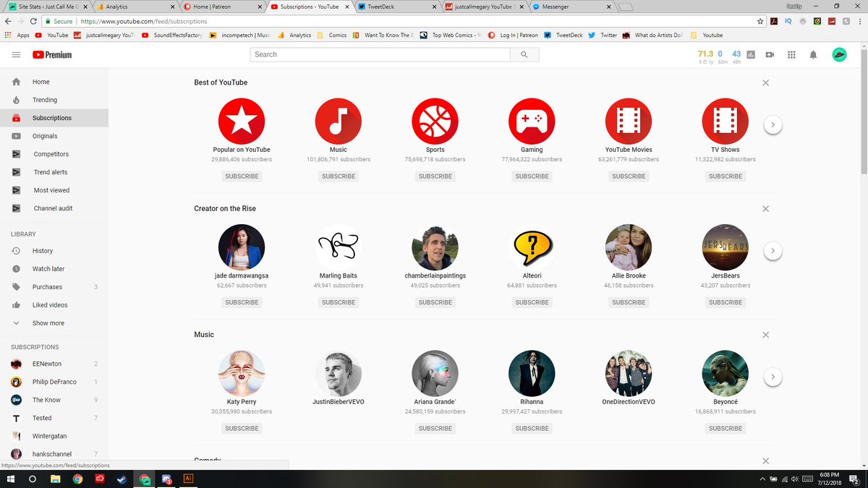The image size is (868, 488).
Task: Open the Katy Perry channel avatar
Action: click(242, 373)
